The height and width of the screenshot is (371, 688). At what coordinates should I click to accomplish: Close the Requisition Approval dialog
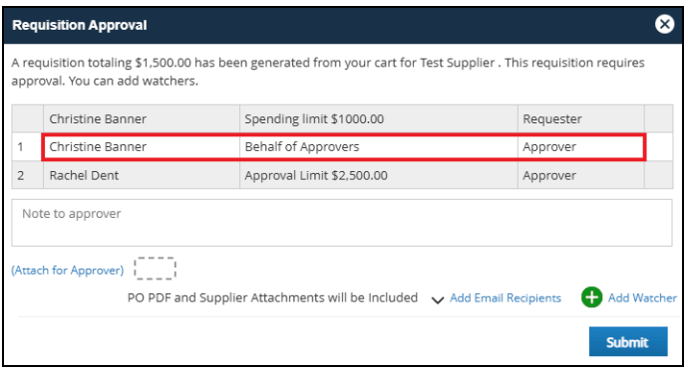[x=664, y=24]
